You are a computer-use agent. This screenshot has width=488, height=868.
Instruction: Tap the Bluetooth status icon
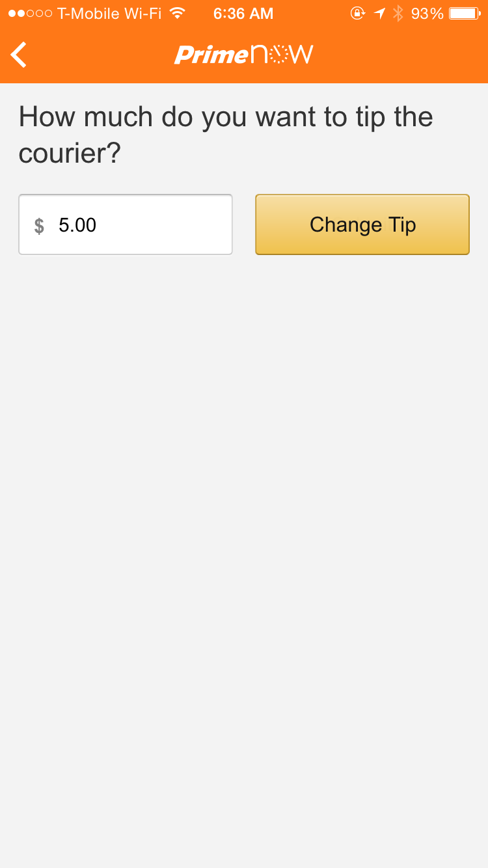click(x=398, y=13)
